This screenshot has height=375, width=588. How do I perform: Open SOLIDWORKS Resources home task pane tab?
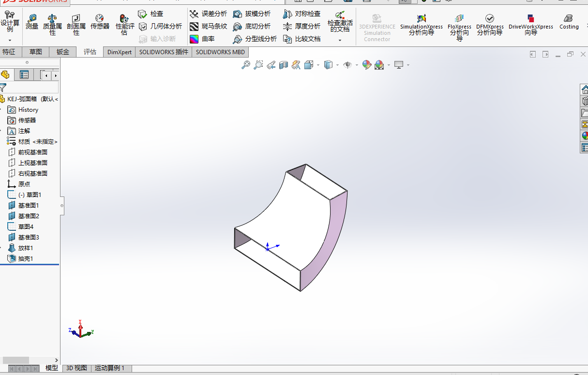585,90
